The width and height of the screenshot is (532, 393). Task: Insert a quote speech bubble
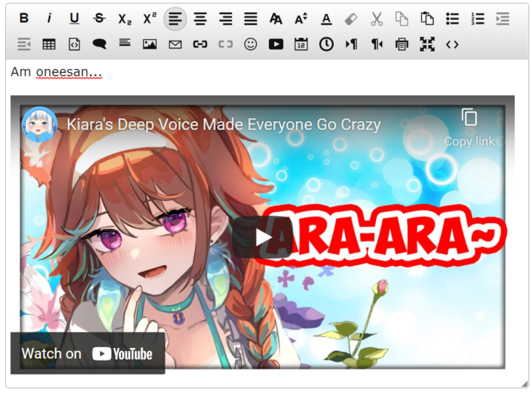100,44
